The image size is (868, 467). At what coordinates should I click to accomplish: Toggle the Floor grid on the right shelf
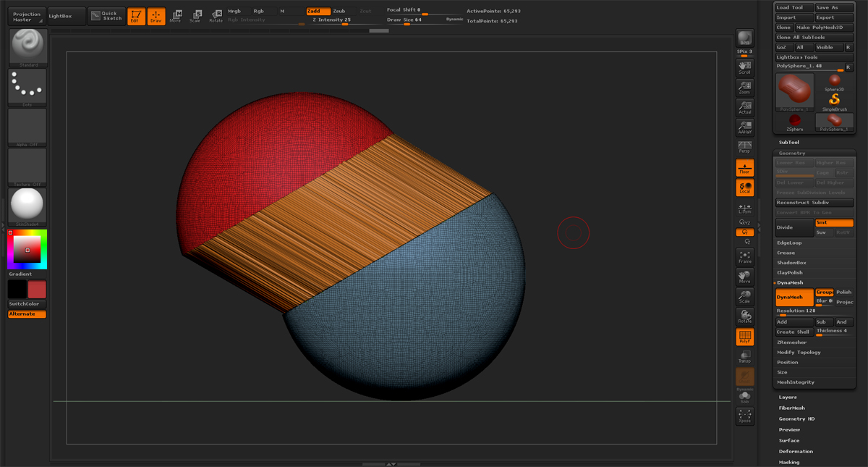[744, 169]
